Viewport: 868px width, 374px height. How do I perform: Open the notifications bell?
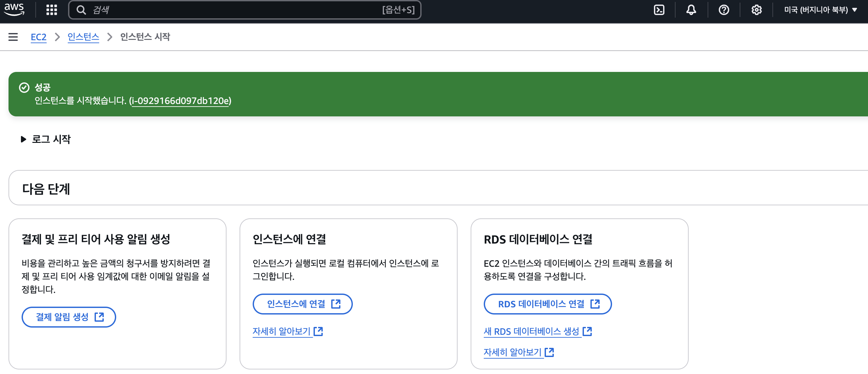(691, 10)
